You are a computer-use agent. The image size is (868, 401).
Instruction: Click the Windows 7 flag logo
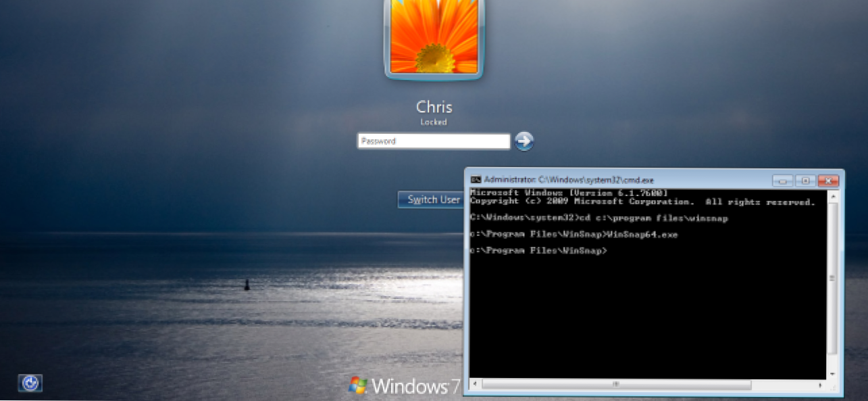click(358, 385)
